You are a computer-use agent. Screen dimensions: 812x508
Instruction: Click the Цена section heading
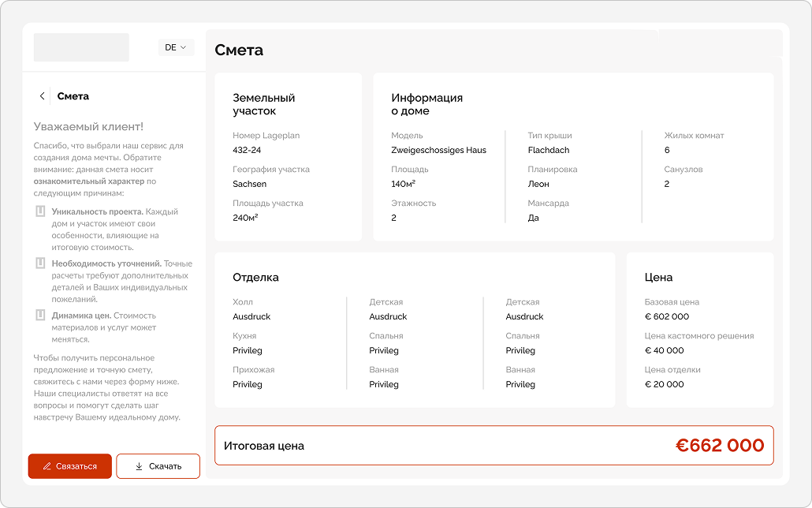[x=658, y=278]
